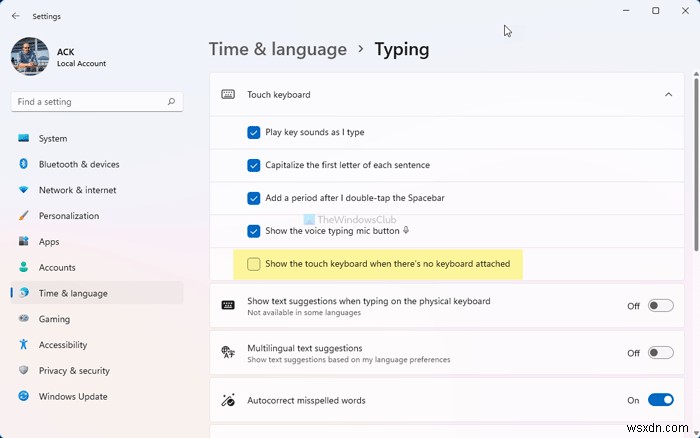Click the Typing page heading
This screenshot has width=700, height=438.
[402, 49]
